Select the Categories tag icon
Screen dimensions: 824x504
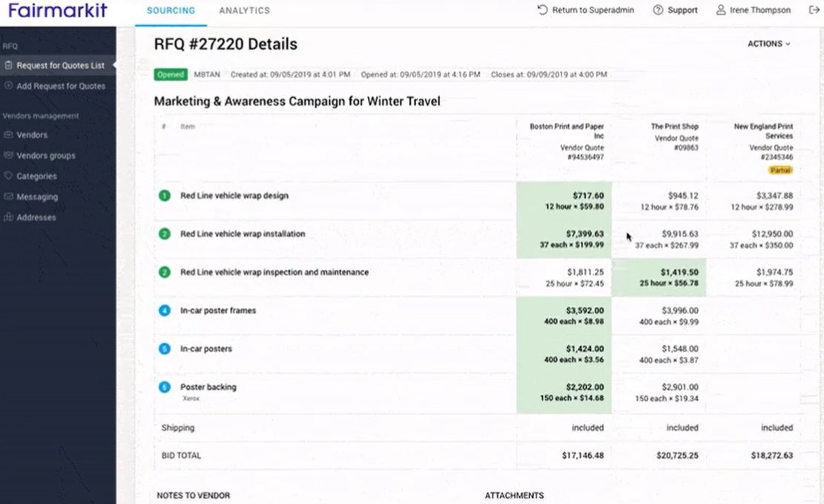[x=10, y=176]
